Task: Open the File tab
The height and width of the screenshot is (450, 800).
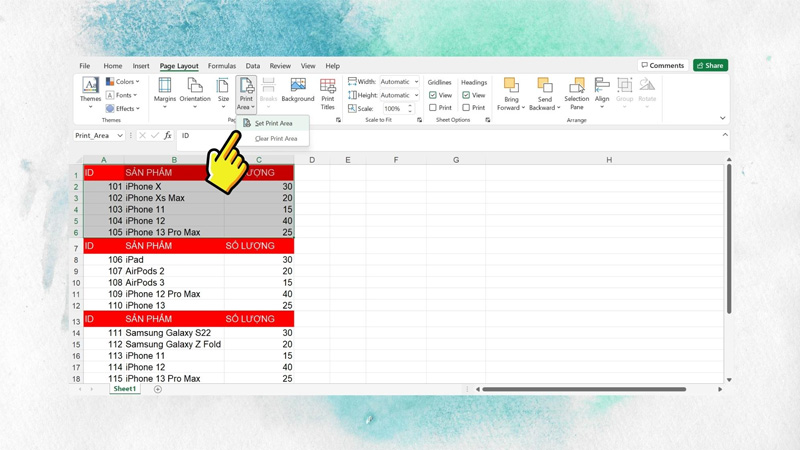Action: pos(85,66)
